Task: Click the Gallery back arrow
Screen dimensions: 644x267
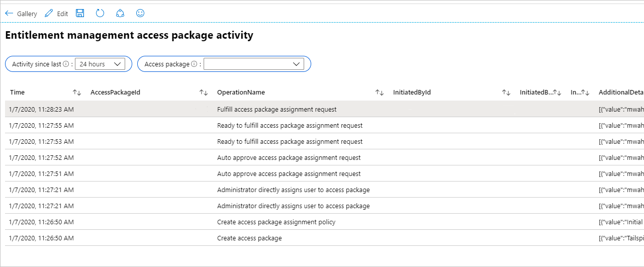Action: 9,14
